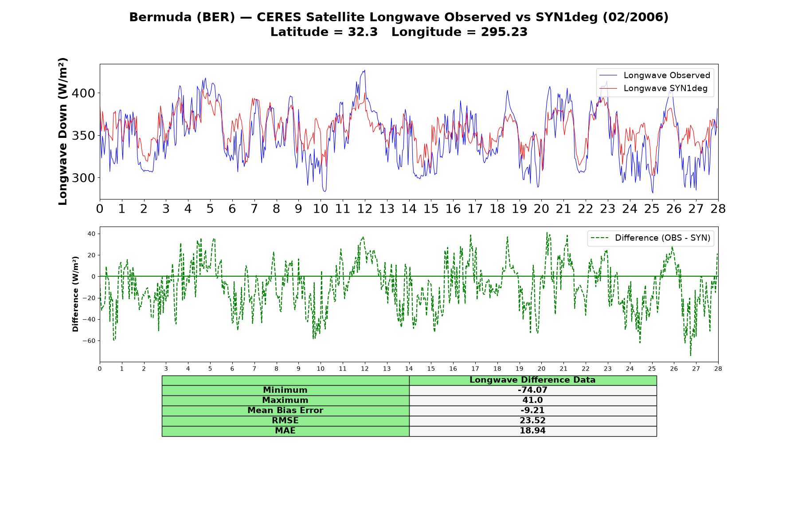
Task: Click the blue line sample in legend
Action: pyautogui.click(x=608, y=76)
